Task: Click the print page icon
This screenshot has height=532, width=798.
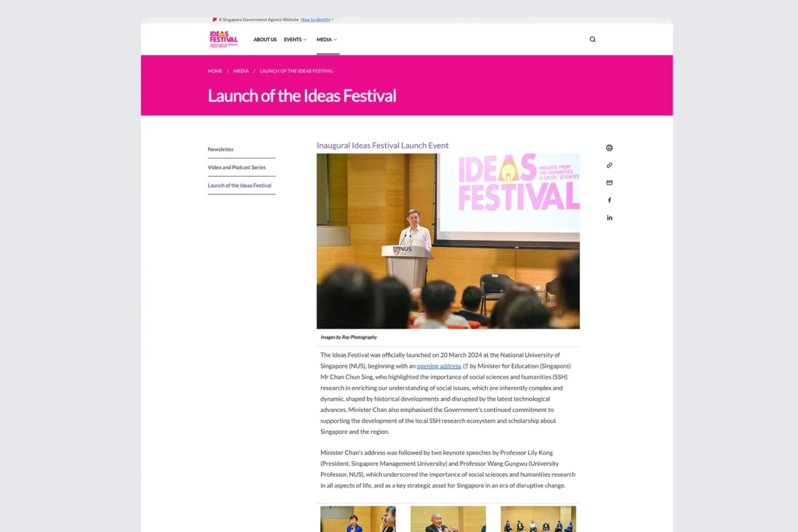Action: pyautogui.click(x=609, y=148)
